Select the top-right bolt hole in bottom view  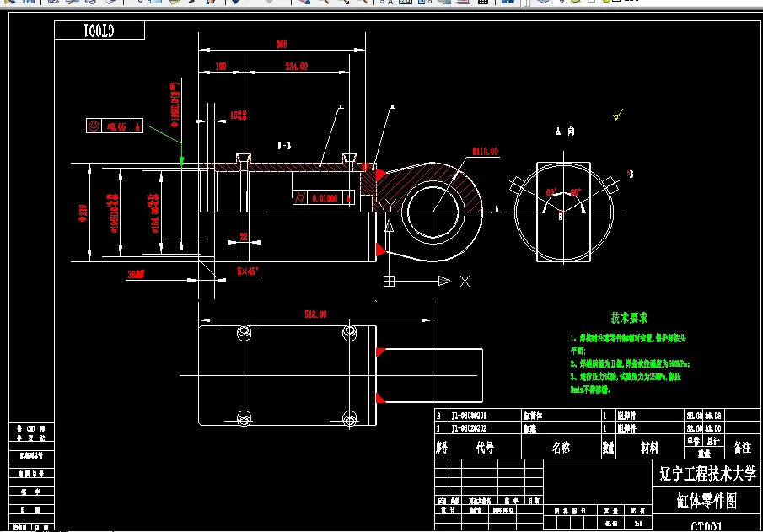pyautogui.click(x=349, y=332)
